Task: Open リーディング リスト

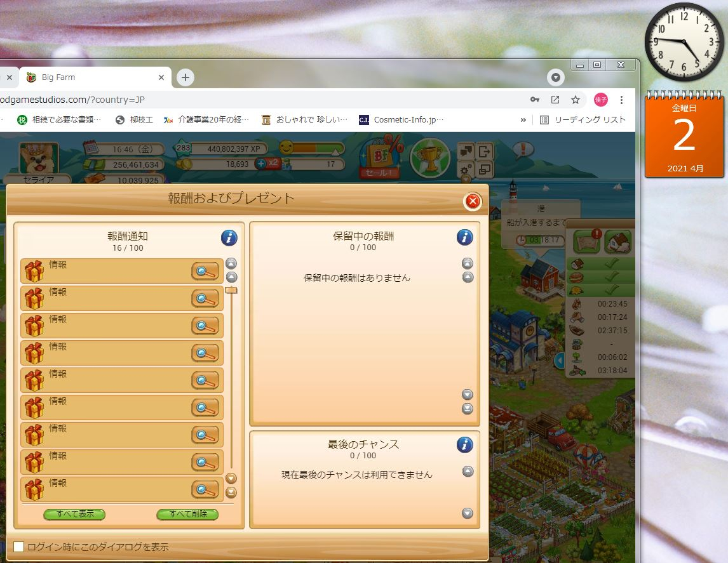Action: tap(583, 120)
